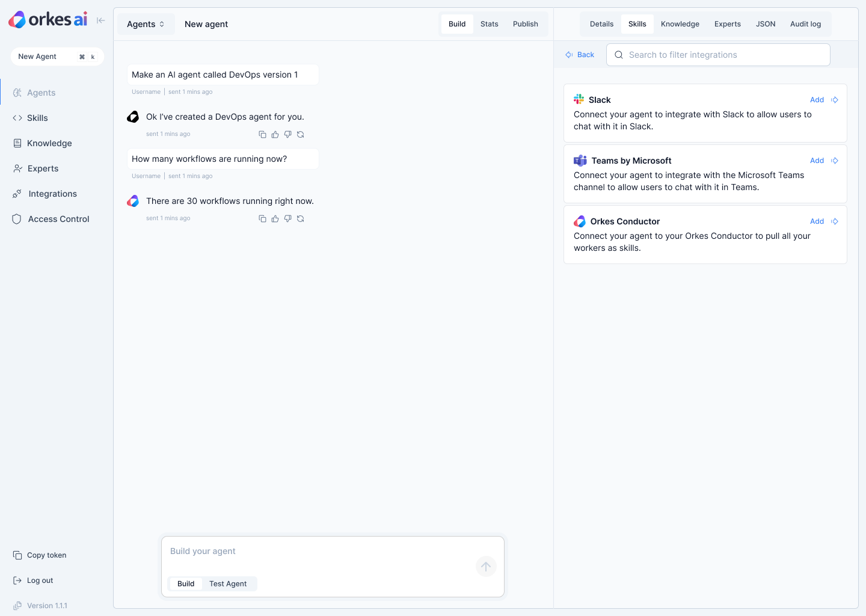Click the Orkes Conductor arrow icon
The width and height of the screenshot is (866, 616).
click(x=835, y=221)
